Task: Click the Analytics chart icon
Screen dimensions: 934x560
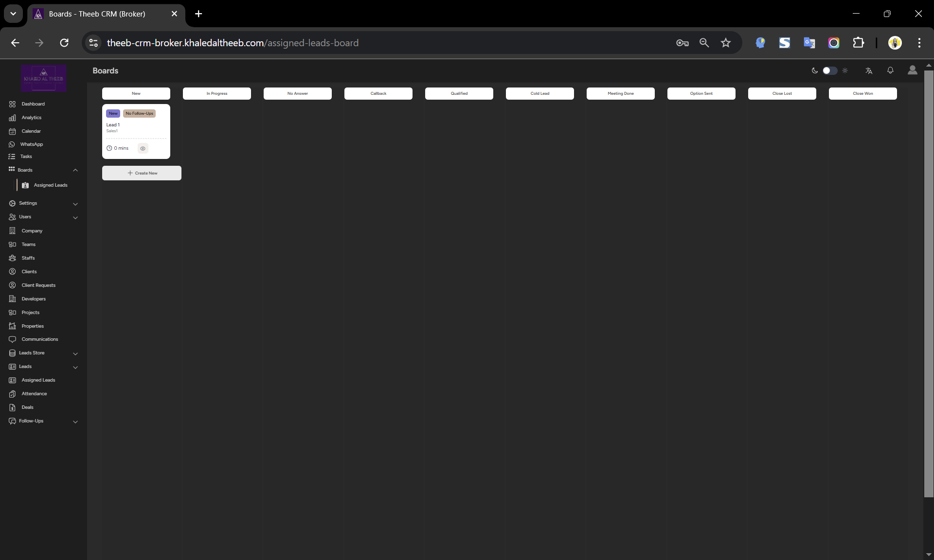Action: click(12, 118)
